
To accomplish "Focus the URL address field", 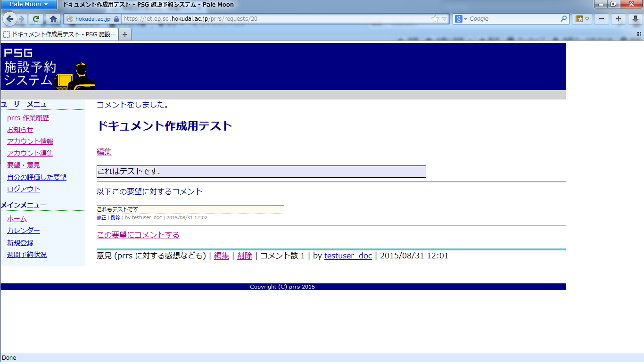I will tap(276, 19).
